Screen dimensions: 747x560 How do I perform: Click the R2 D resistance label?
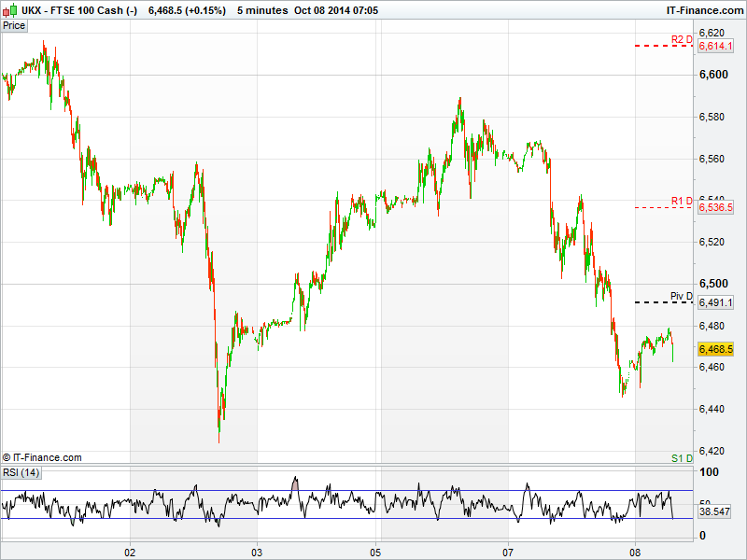[x=681, y=39]
